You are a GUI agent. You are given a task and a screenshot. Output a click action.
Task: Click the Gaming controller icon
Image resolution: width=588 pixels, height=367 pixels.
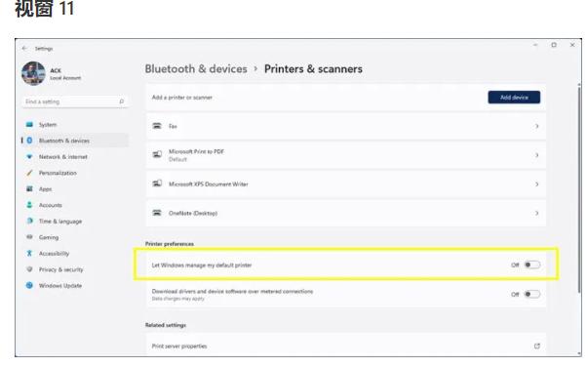[x=29, y=237]
